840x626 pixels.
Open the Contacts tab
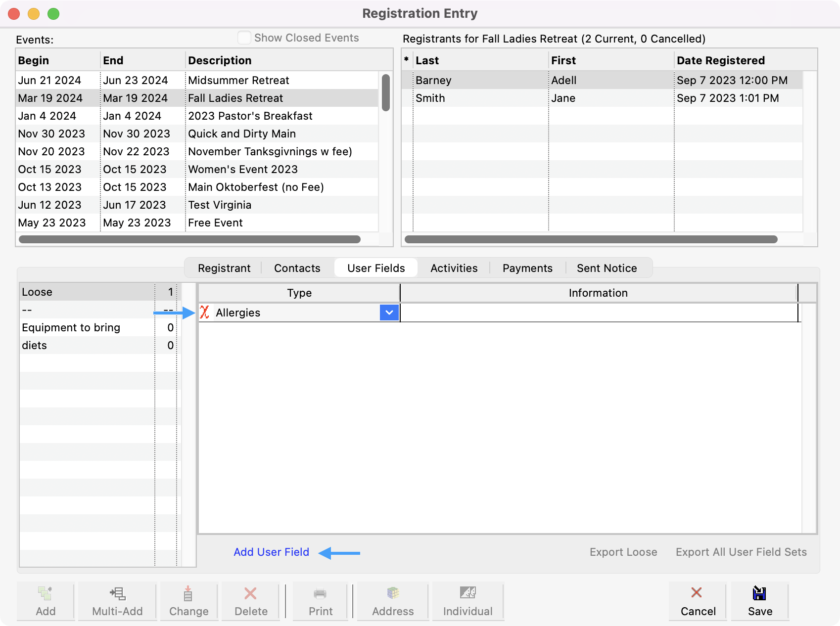tap(297, 268)
